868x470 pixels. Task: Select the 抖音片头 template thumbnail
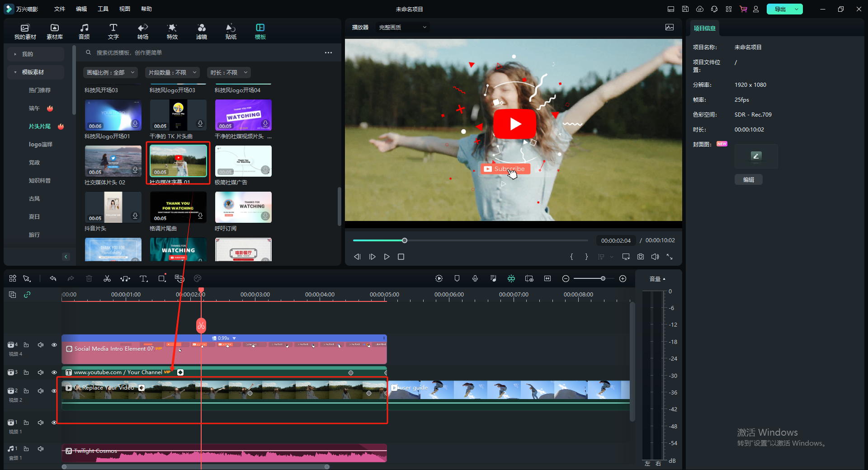click(x=113, y=207)
